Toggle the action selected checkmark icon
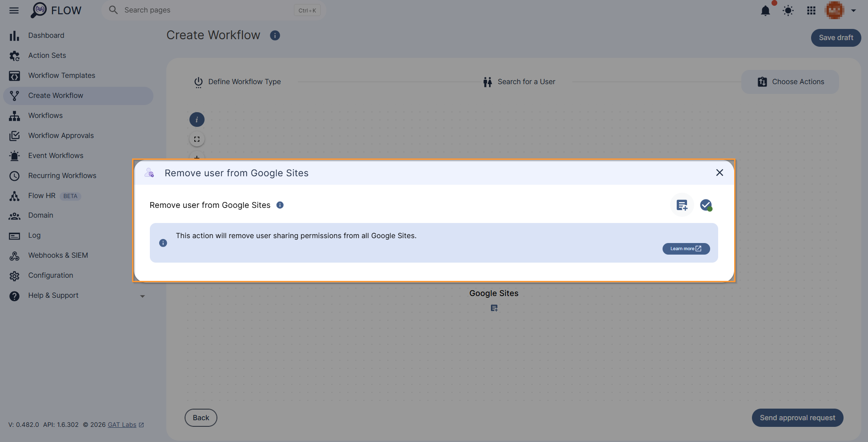 [x=706, y=205]
